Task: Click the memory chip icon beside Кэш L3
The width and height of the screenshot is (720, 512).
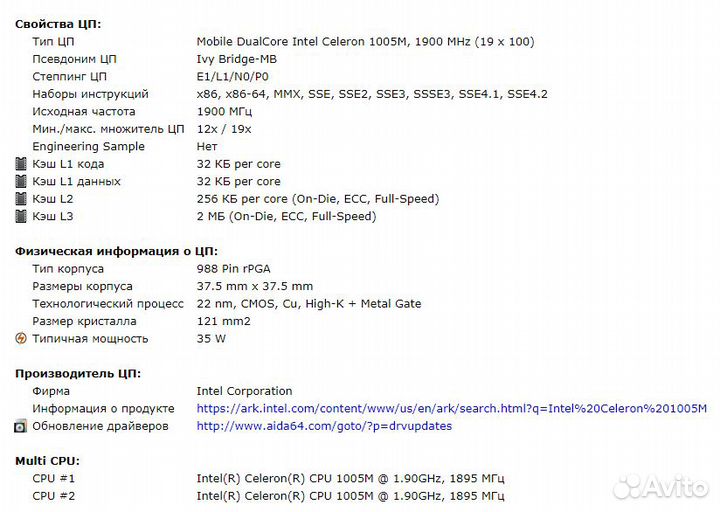Action: (x=21, y=216)
